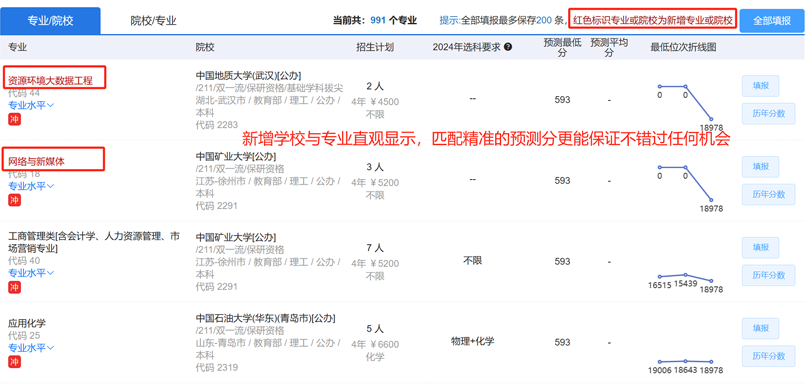Expand 专业水平 under 应用化学
806x388 pixels.
pos(31,348)
